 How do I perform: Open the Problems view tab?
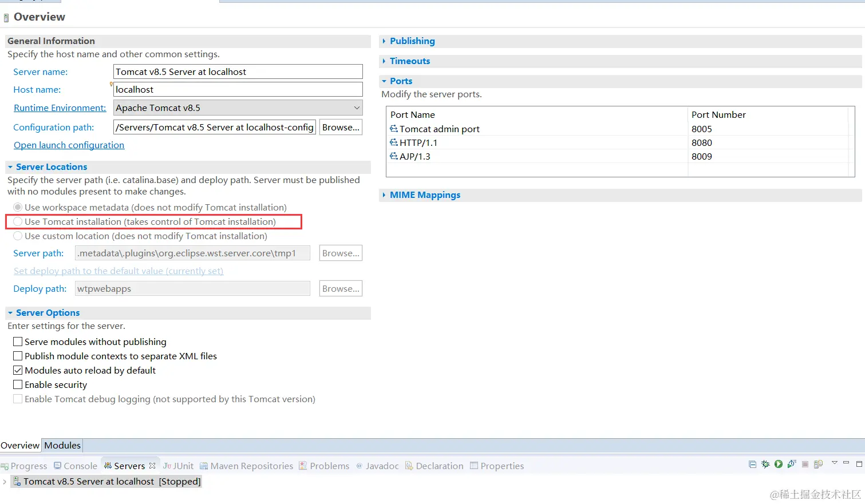click(324, 466)
